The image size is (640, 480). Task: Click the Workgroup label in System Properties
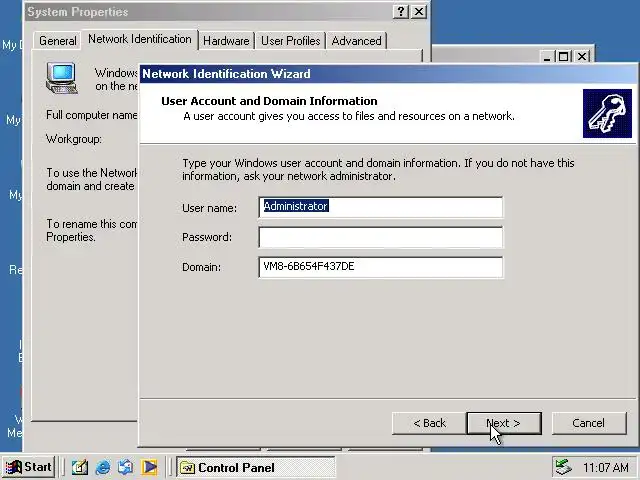[x=74, y=139]
